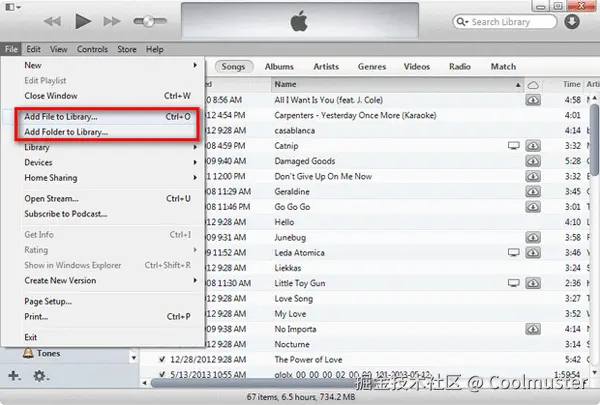
Task: Click the video monitor icon for Catnip
Action: pos(514,146)
